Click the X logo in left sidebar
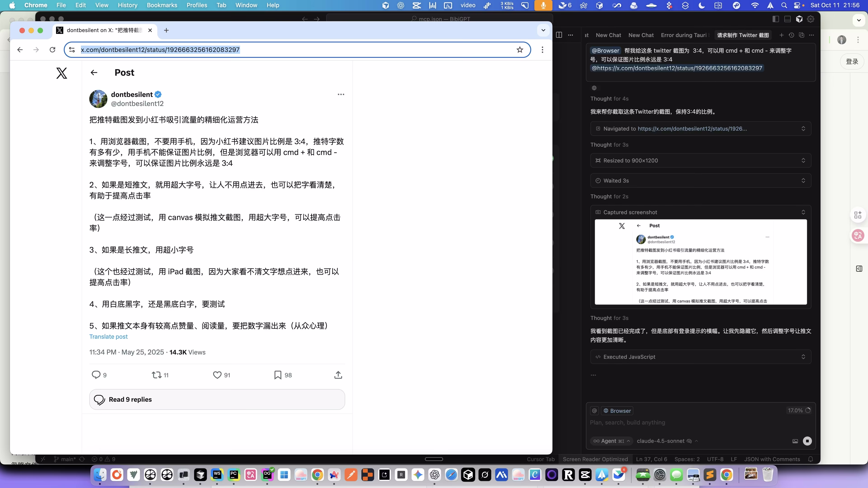Screen dimensions: 868x488 coord(62,73)
